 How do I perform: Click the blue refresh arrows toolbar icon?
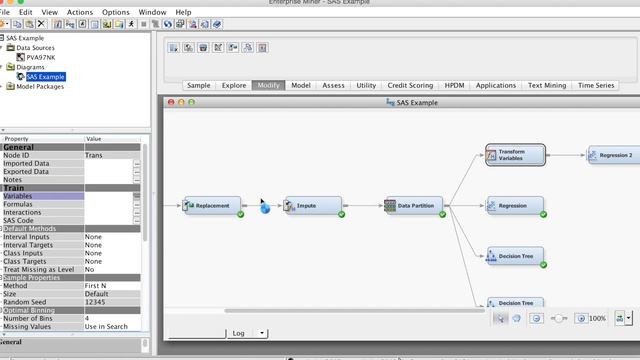tap(168, 24)
